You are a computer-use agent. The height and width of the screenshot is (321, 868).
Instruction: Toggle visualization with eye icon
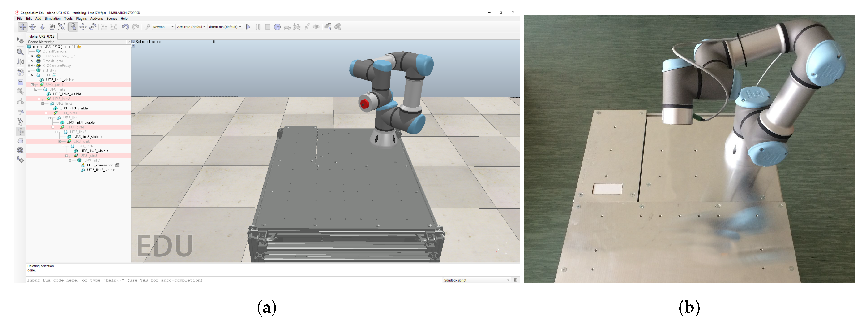click(x=316, y=27)
